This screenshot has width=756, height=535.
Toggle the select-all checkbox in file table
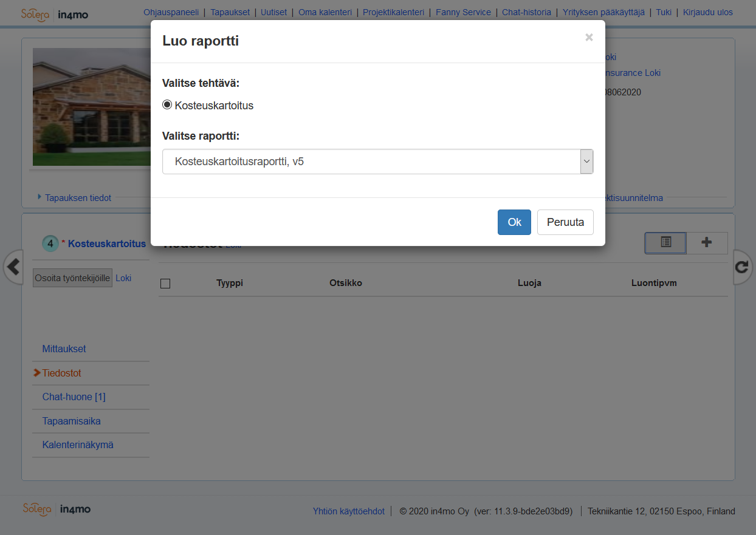[165, 283]
